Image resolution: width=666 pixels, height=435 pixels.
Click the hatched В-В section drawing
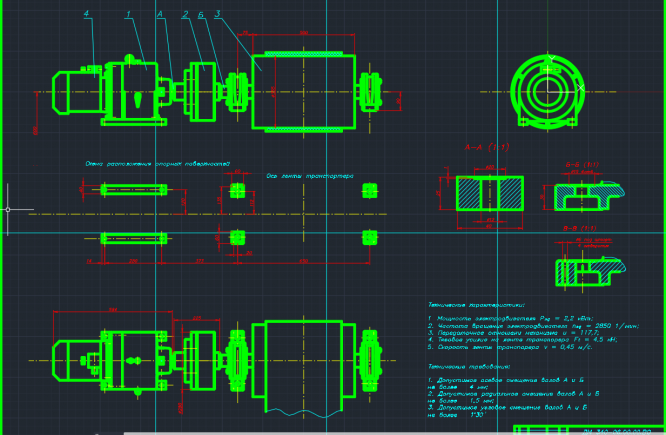[590, 272]
